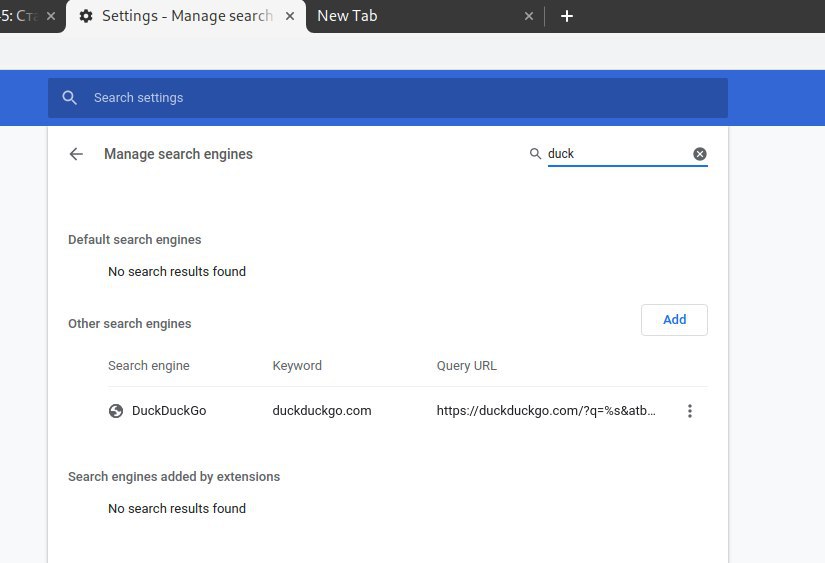The height and width of the screenshot is (563, 825).
Task: Click the magnifier icon in Search settings bar
Action: click(x=69, y=98)
